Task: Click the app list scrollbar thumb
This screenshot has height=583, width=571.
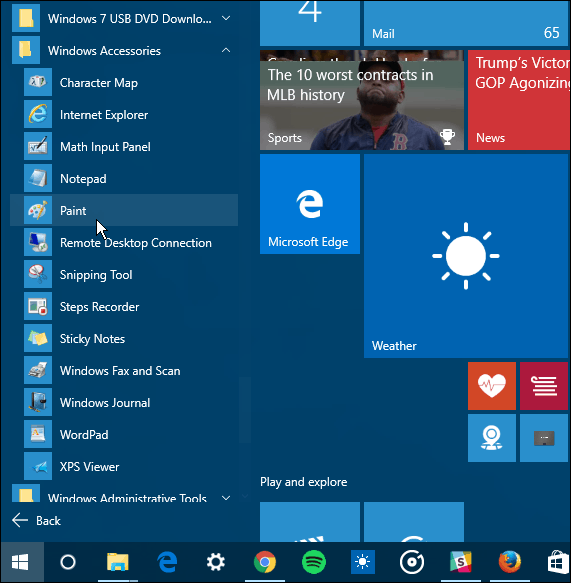Action: point(245,410)
